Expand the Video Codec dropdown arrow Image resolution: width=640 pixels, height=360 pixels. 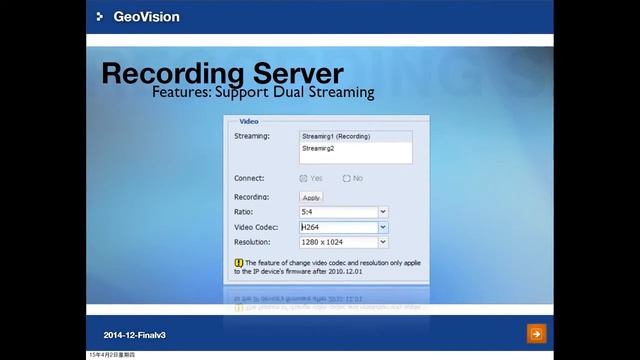(x=383, y=227)
